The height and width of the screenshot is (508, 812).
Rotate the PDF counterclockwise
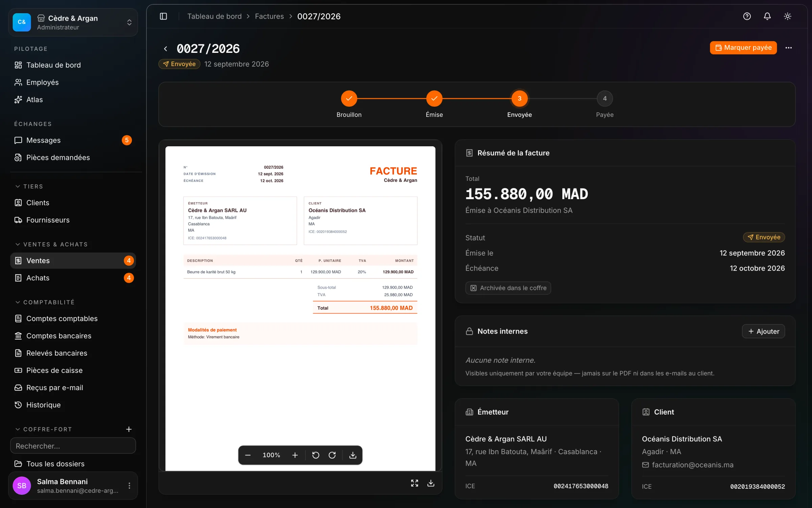(316, 455)
